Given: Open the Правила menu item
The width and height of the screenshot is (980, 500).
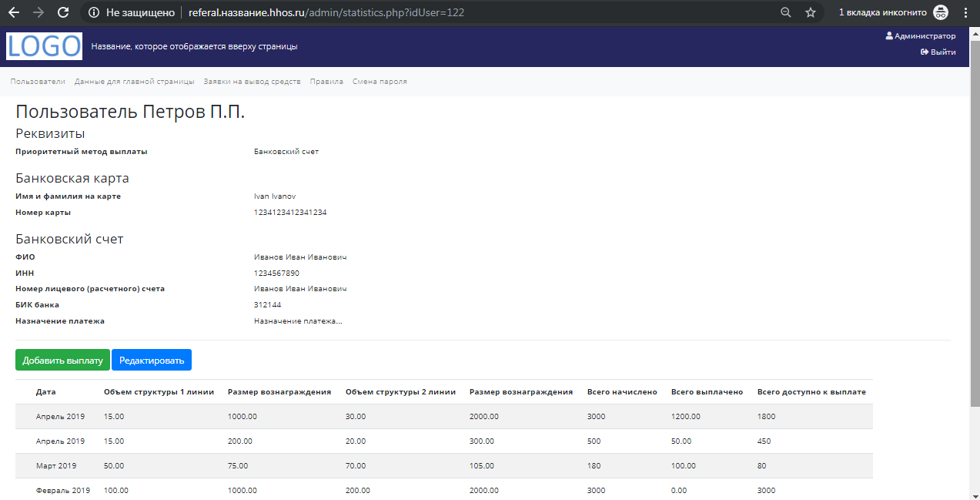Looking at the screenshot, I should coord(326,82).
